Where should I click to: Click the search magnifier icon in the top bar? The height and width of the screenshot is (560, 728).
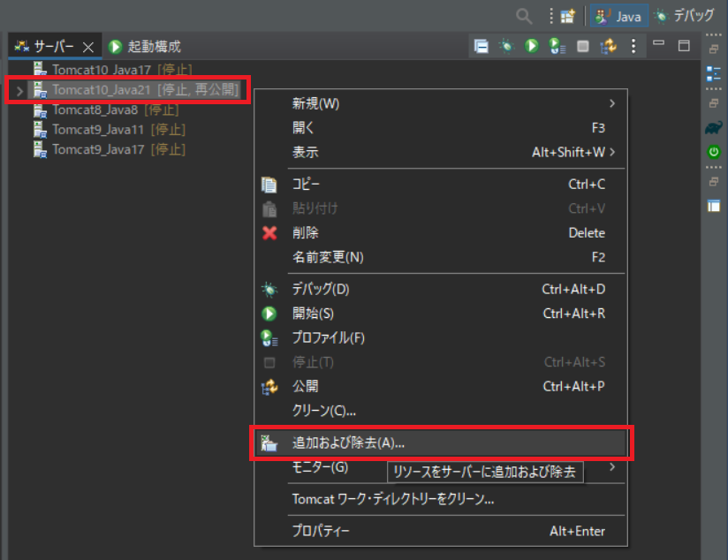click(x=524, y=16)
